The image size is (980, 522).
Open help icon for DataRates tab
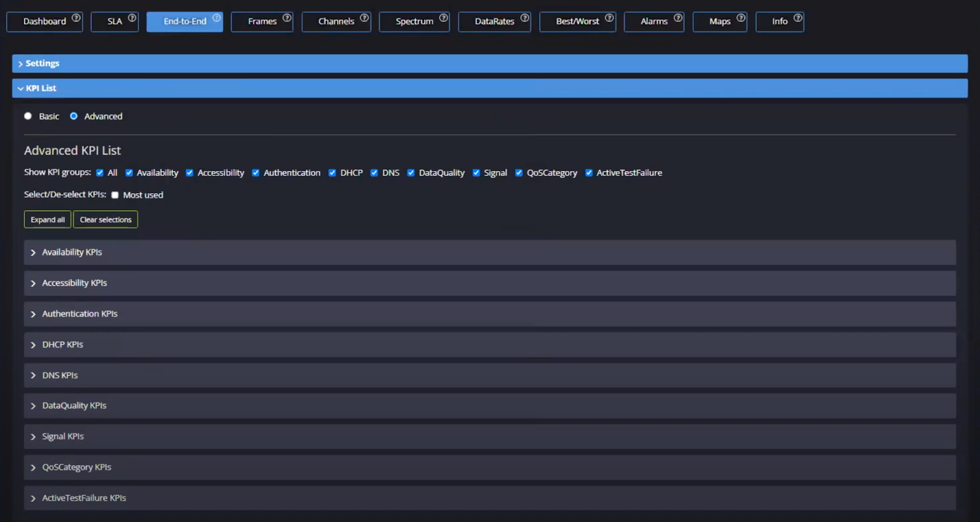click(524, 18)
